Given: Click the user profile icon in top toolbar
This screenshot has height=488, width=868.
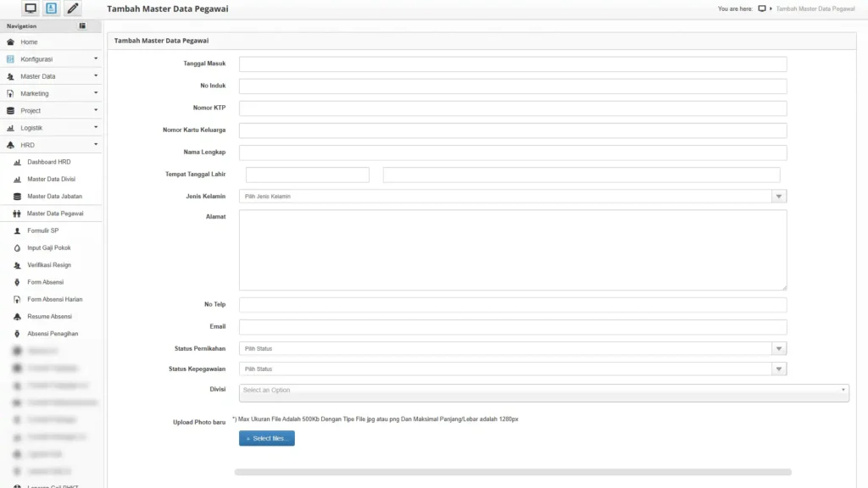Looking at the screenshot, I should click(52, 8).
